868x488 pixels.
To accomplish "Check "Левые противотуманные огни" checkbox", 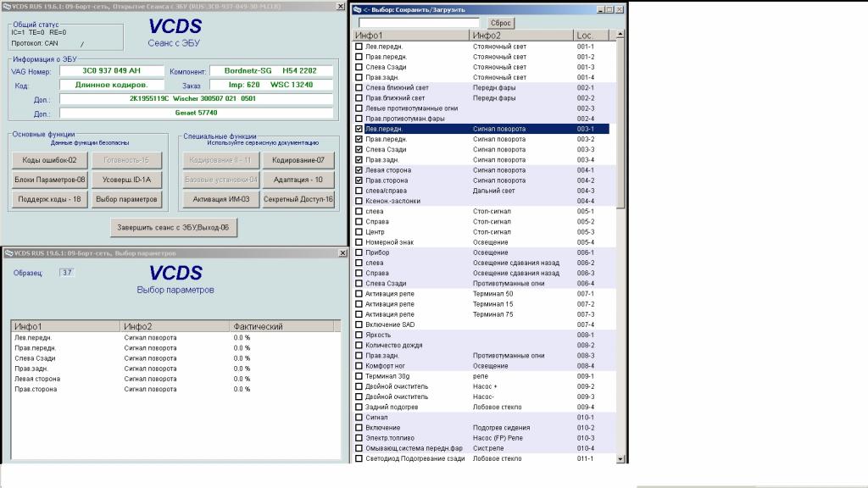I will [359, 108].
